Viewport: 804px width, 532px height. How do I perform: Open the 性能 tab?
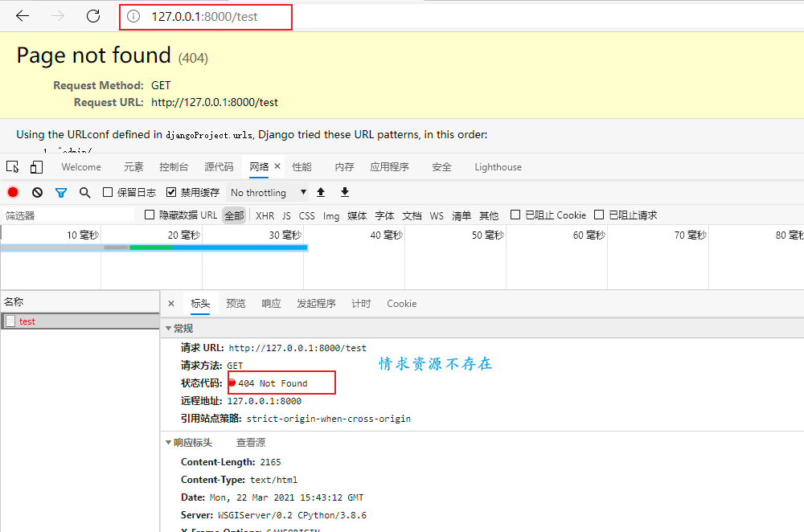[301, 167]
